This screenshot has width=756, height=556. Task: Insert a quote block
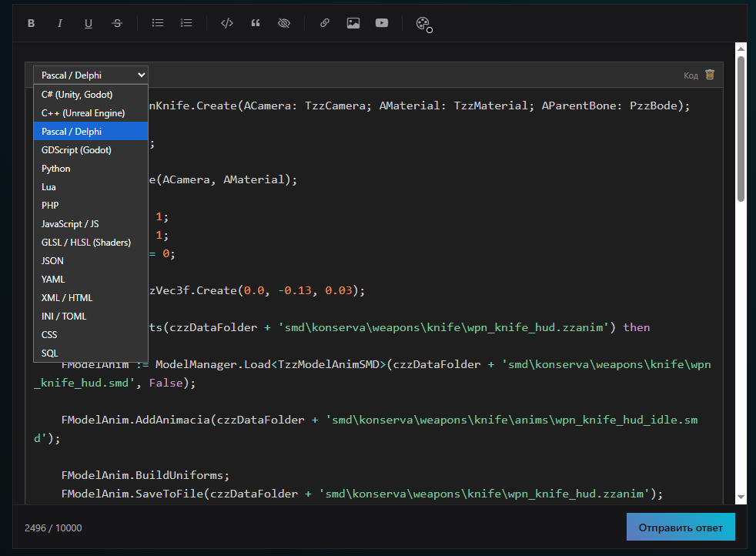pyautogui.click(x=256, y=23)
